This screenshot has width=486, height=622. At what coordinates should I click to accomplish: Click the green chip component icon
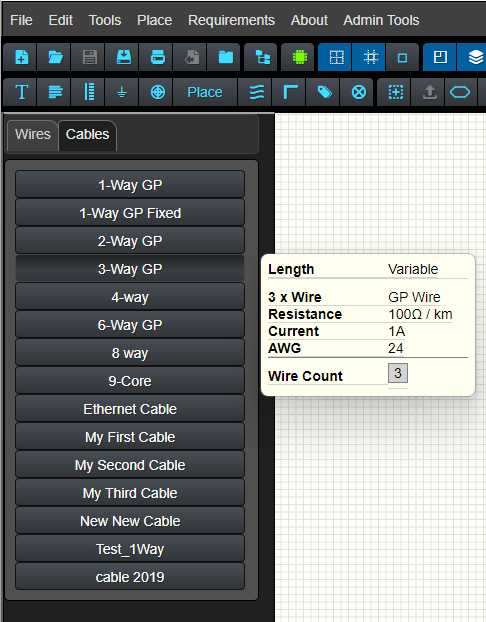click(300, 58)
